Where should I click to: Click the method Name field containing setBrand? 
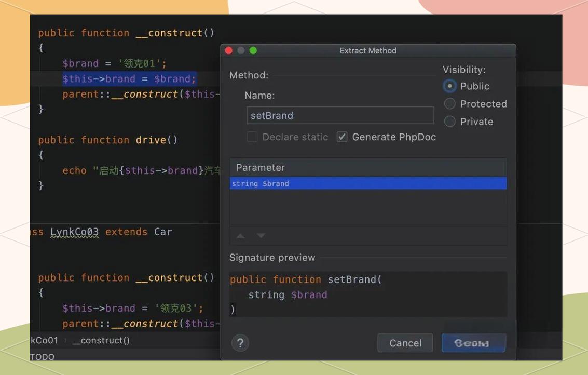(340, 115)
